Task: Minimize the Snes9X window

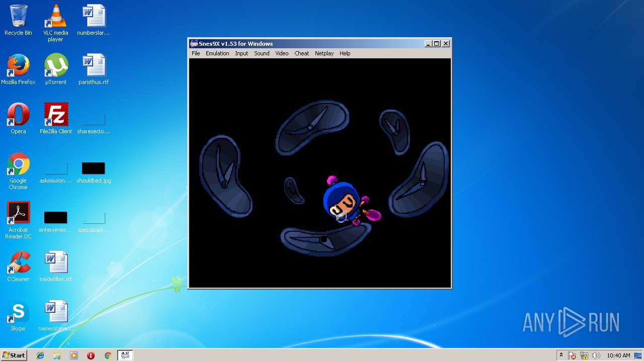Action: pyautogui.click(x=428, y=44)
